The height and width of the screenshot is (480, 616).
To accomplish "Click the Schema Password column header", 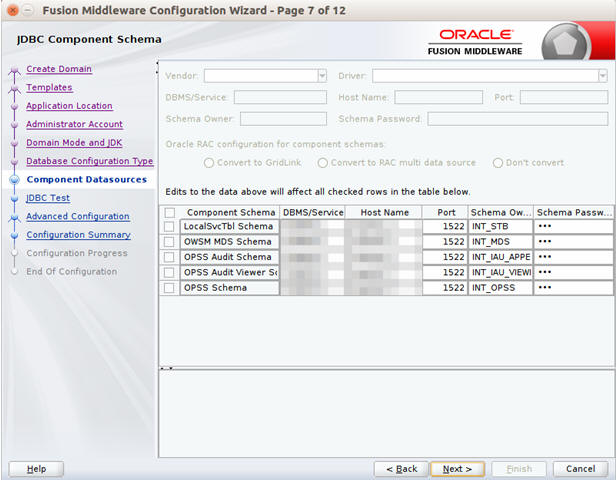I will click(574, 213).
